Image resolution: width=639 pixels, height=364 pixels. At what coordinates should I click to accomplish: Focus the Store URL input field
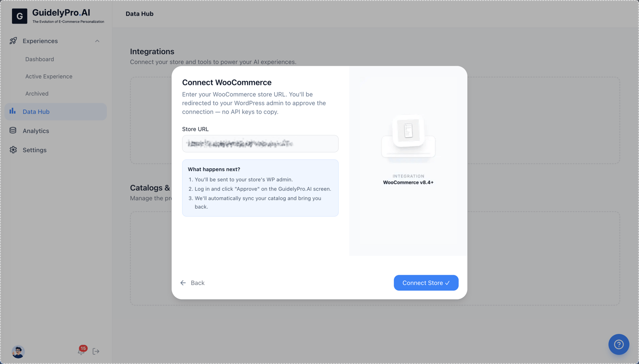coord(260,144)
